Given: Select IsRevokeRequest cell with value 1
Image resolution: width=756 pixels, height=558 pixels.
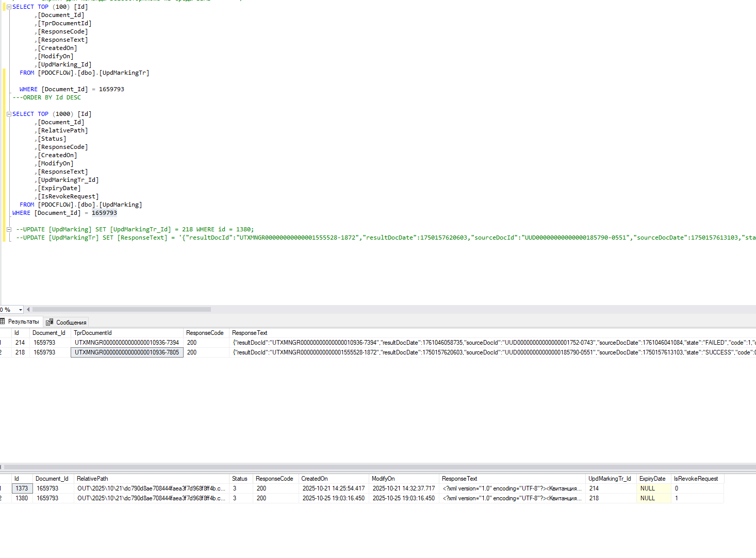Looking at the screenshot, I should click(x=697, y=498).
